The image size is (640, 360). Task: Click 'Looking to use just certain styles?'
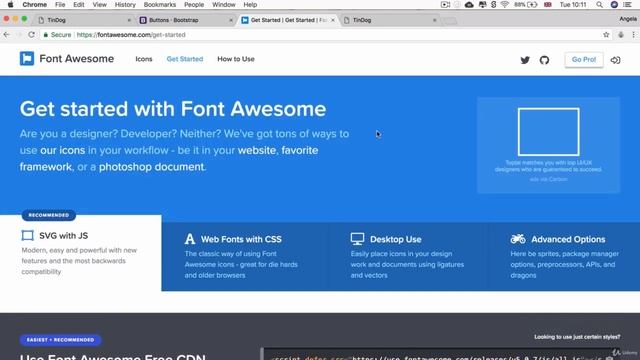pyautogui.click(x=577, y=337)
